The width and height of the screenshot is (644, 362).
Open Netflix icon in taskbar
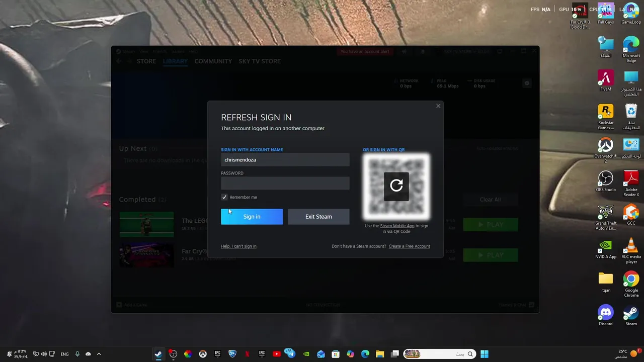(247, 354)
